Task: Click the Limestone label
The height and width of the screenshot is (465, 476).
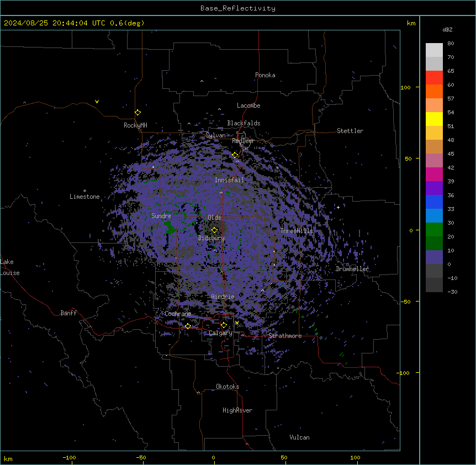Action: (x=84, y=197)
